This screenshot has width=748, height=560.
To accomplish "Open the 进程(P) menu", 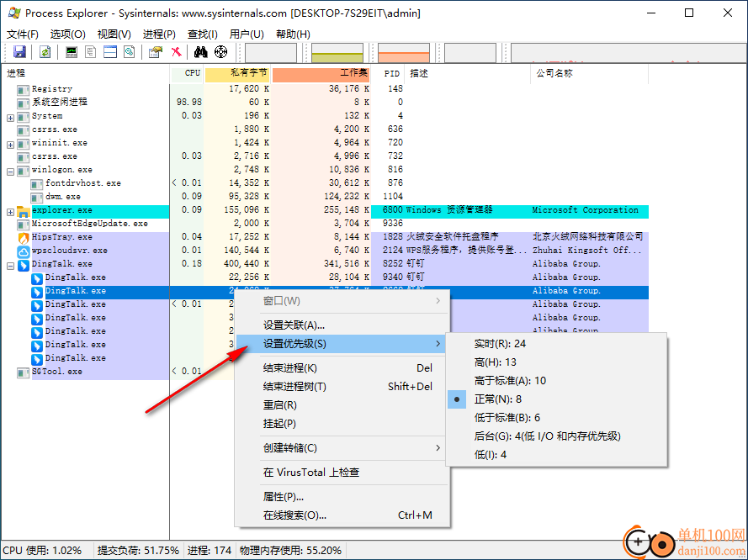I will coord(159,34).
